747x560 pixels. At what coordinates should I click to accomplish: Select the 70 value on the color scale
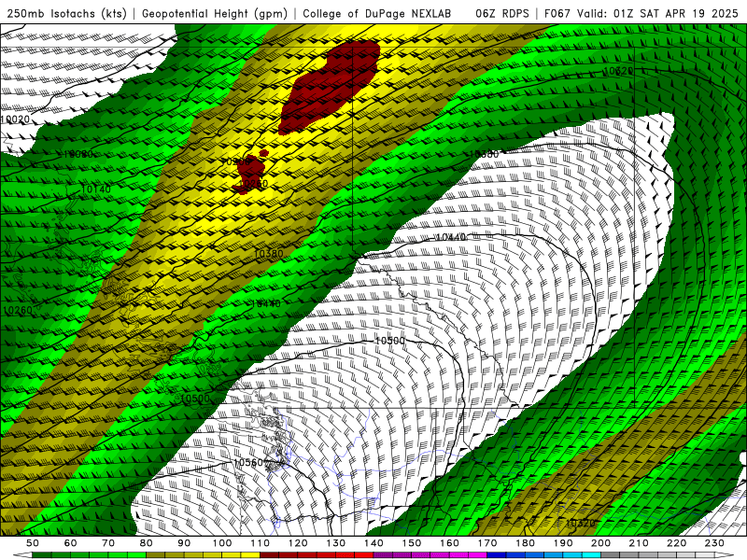(x=108, y=543)
